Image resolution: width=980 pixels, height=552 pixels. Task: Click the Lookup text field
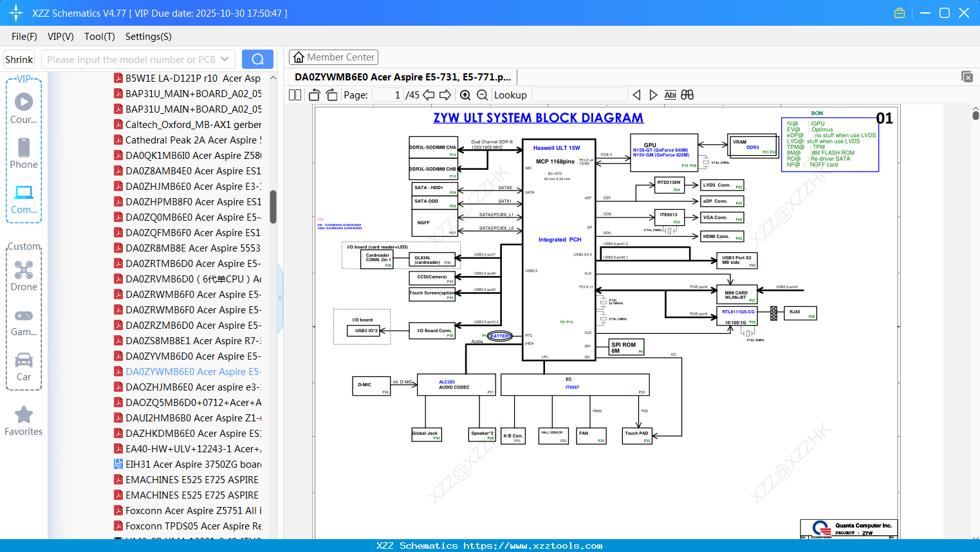[x=579, y=95]
